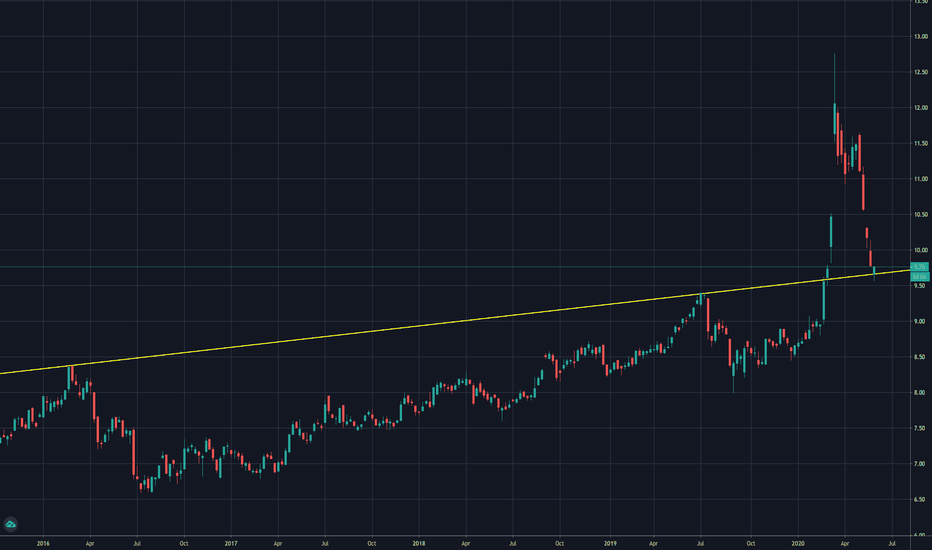Click the 2019 label on the time axis
Image resolution: width=932 pixels, height=550 pixels.
tap(610, 543)
